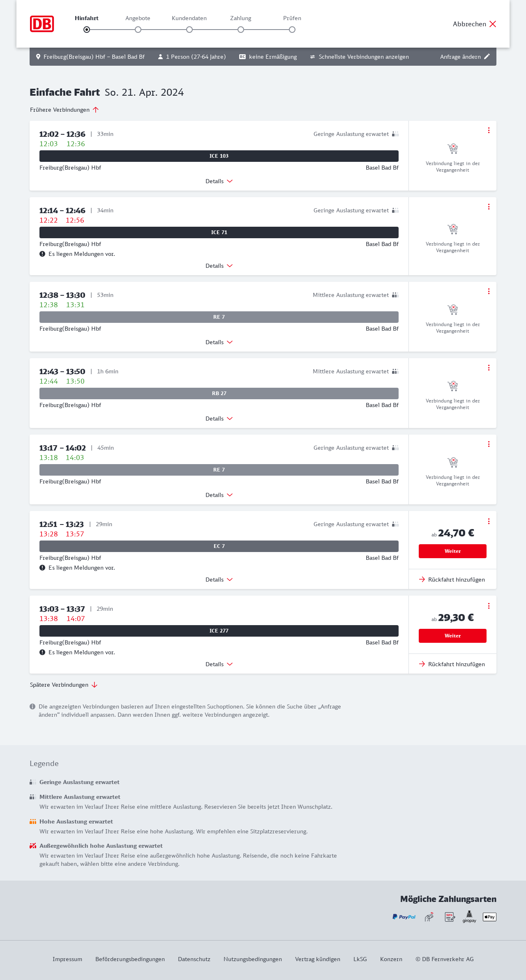Click the X icon next to Abbrechen
This screenshot has width=526, height=980.
point(493,24)
